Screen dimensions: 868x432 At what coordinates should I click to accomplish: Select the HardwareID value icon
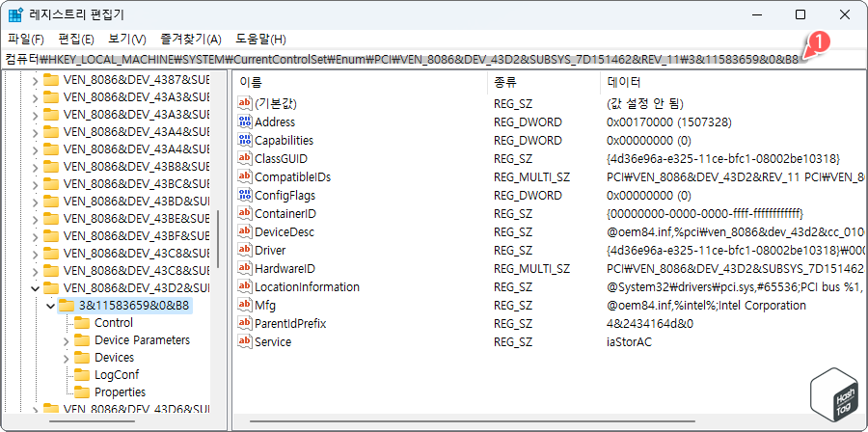(245, 269)
